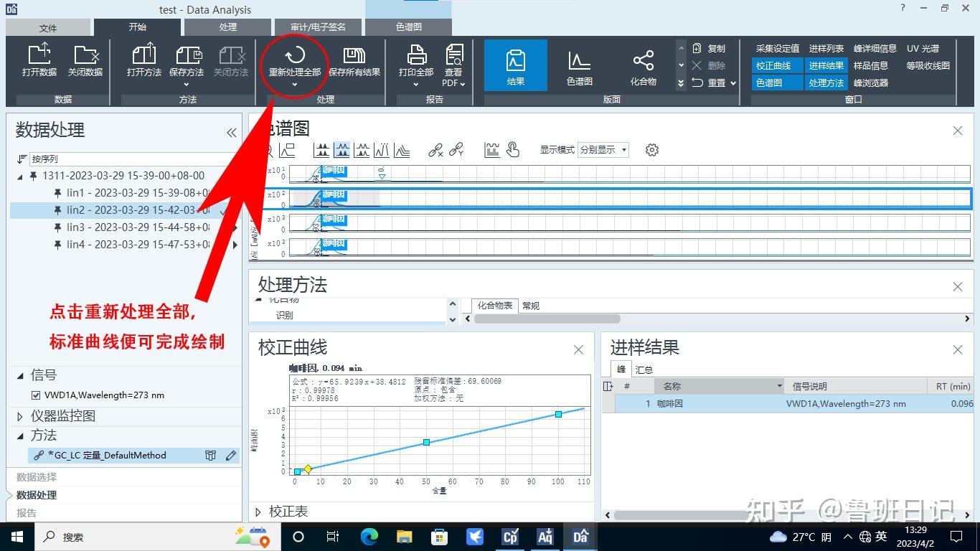Viewport: 980px width, 551px height.
Task: Select the manual integration hand icon
Action: (x=512, y=149)
